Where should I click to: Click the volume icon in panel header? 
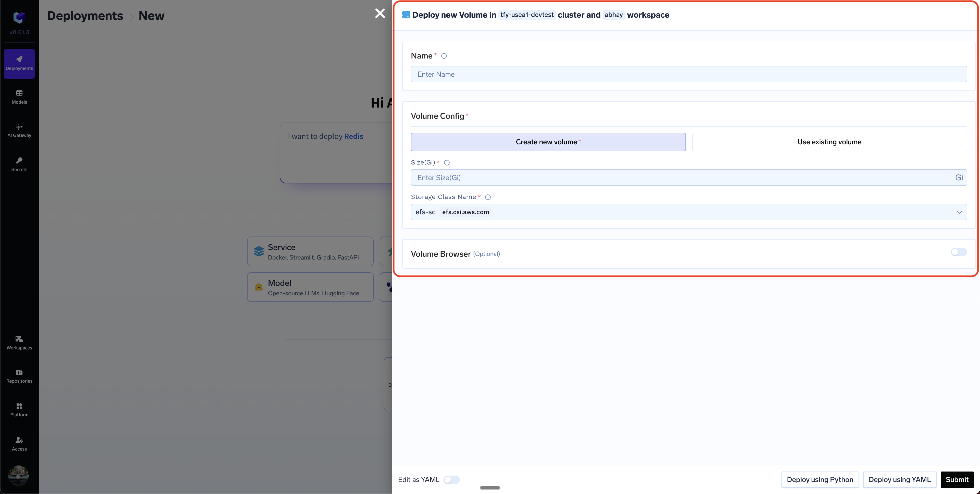click(406, 15)
